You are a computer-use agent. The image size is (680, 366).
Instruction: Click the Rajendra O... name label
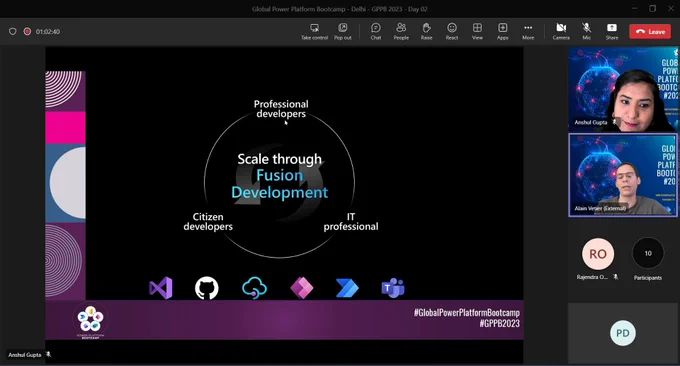tap(592, 277)
